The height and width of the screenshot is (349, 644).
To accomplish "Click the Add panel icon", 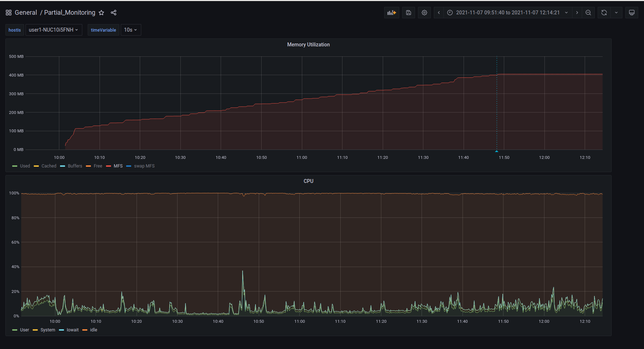I will point(391,13).
